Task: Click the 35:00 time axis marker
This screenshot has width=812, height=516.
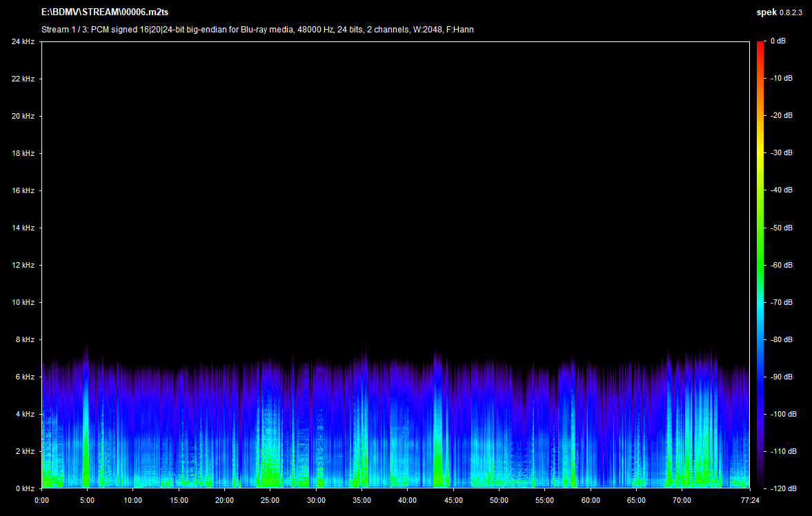Action: [x=362, y=500]
